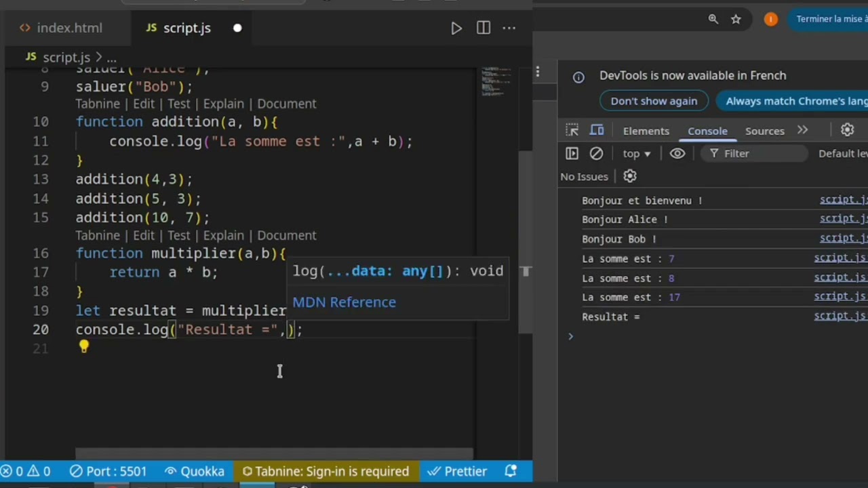Open script.js link for Bonjour Bob
The width and height of the screenshot is (868, 488).
[843, 238]
